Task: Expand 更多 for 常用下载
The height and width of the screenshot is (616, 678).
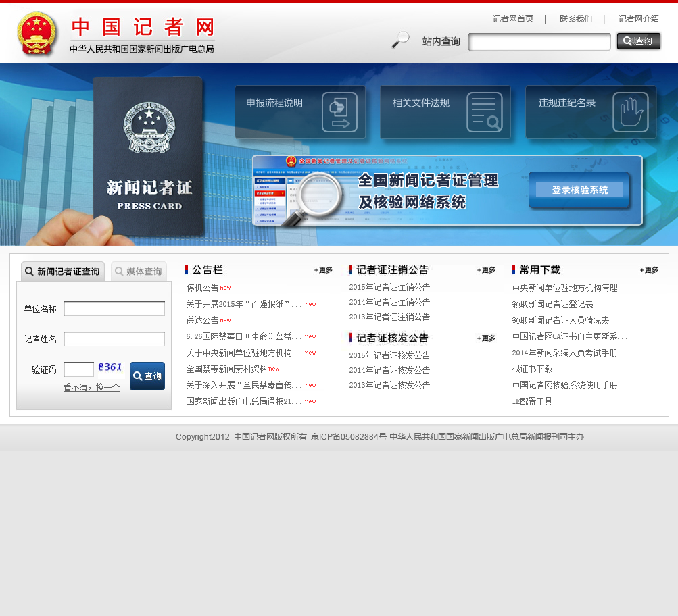Action: pos(649,270)
